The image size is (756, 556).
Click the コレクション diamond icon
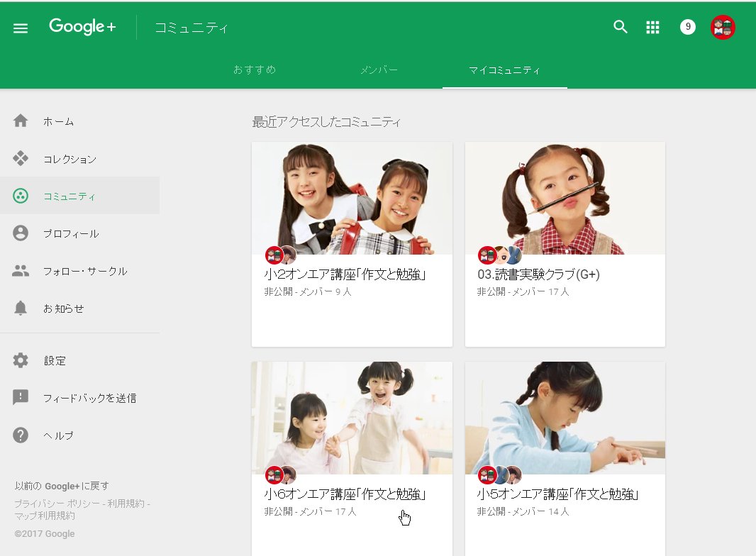(x=21, y=158)
